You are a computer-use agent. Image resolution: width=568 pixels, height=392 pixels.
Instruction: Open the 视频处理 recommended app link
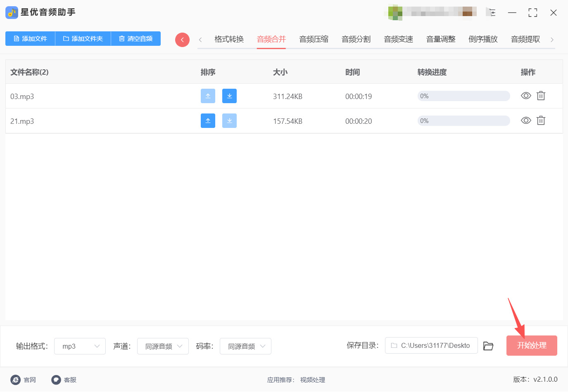[x=312, y=380]
